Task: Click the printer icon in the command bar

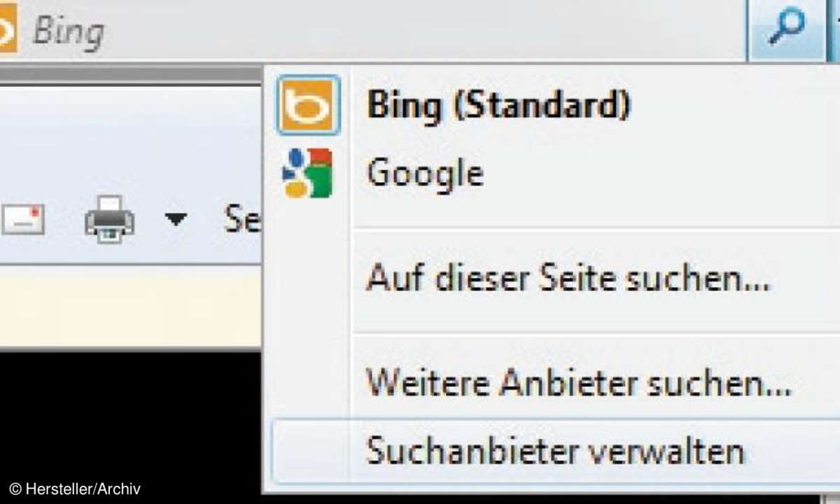Action: [x=110, y=220]
